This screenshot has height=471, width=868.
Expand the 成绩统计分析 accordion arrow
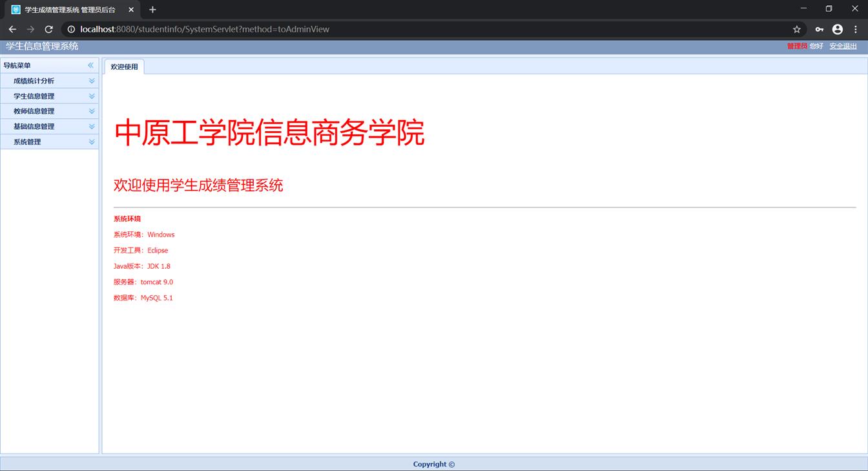pyautogui.click(x=92, y=81)
